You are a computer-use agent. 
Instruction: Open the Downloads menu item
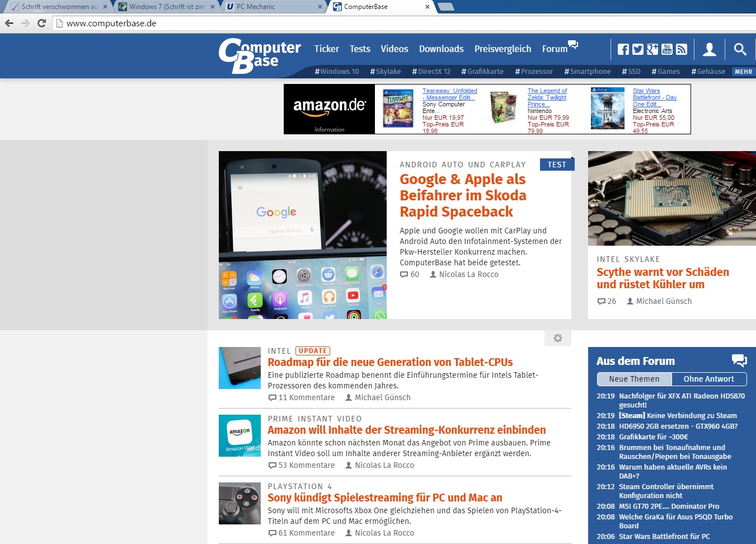coord(441,49)
